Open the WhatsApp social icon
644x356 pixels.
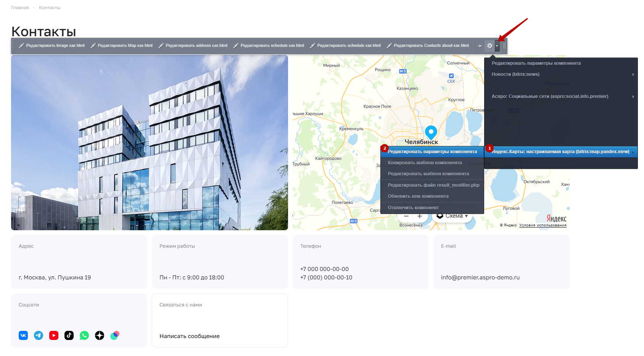coord(84,335)
